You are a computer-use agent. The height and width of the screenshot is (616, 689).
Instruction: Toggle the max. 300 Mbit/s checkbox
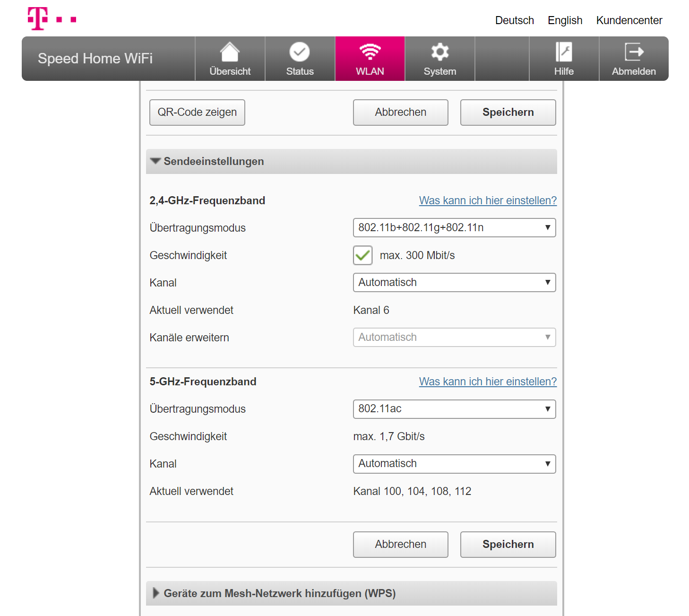tap(363, 255)
